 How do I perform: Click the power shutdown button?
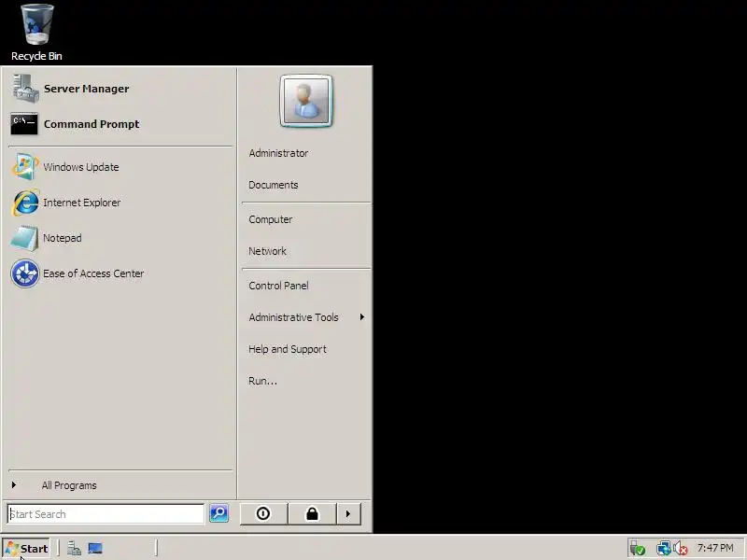[263, 514]
